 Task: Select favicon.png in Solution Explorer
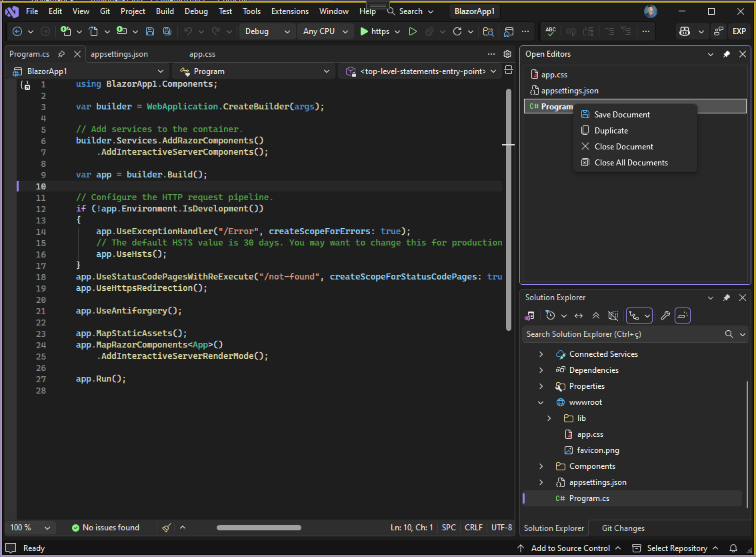(x=598, y=450)
